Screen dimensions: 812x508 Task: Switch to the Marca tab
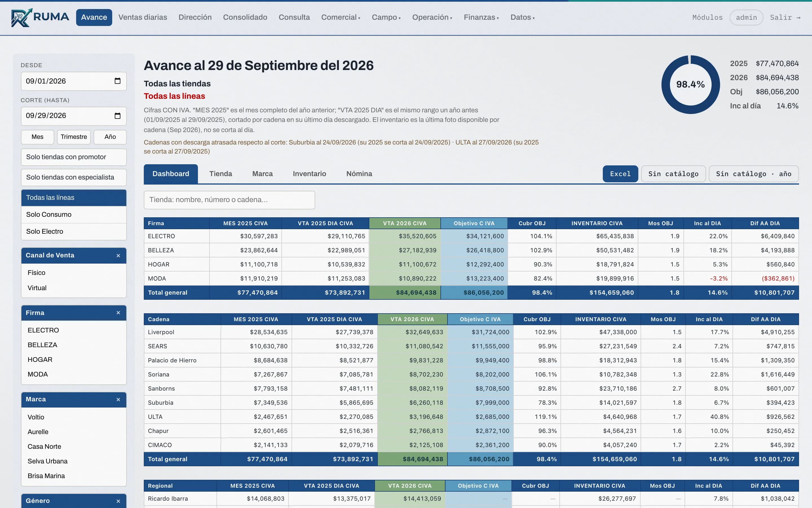click(x=262, y=174)
